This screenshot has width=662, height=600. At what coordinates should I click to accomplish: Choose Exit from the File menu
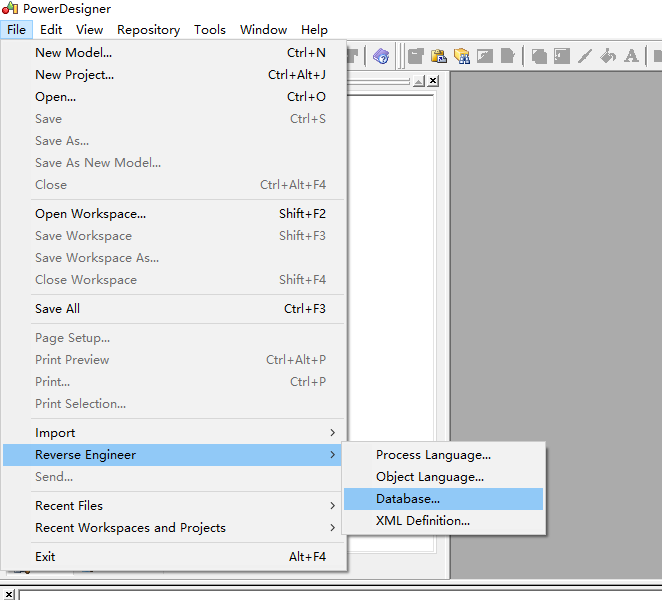[x=174, y=557]
